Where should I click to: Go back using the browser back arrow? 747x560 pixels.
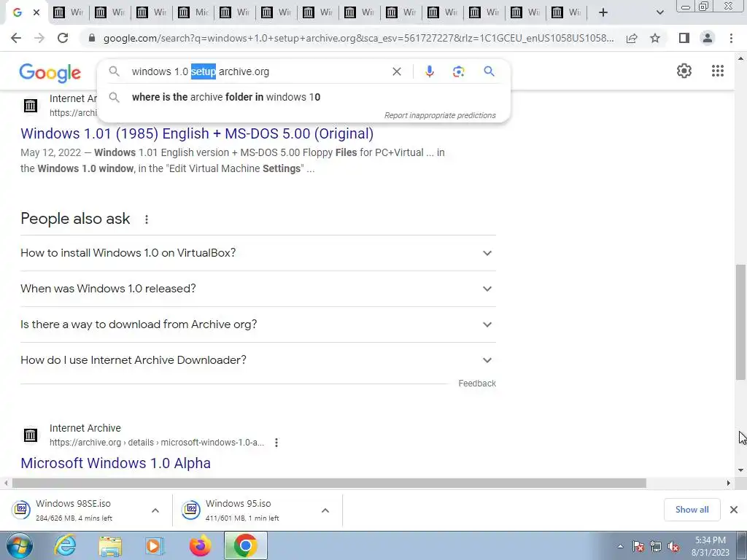click(16, 38)
